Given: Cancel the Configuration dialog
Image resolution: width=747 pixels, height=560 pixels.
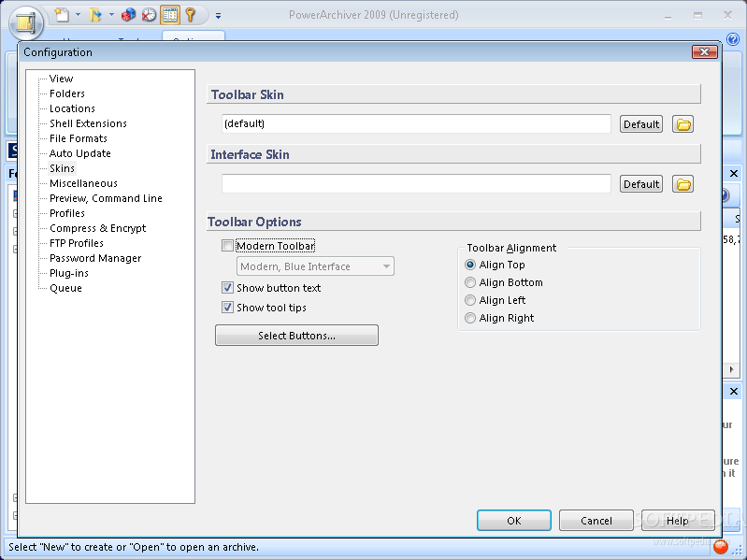Looking at the screenshot, I should click(596, 521).
